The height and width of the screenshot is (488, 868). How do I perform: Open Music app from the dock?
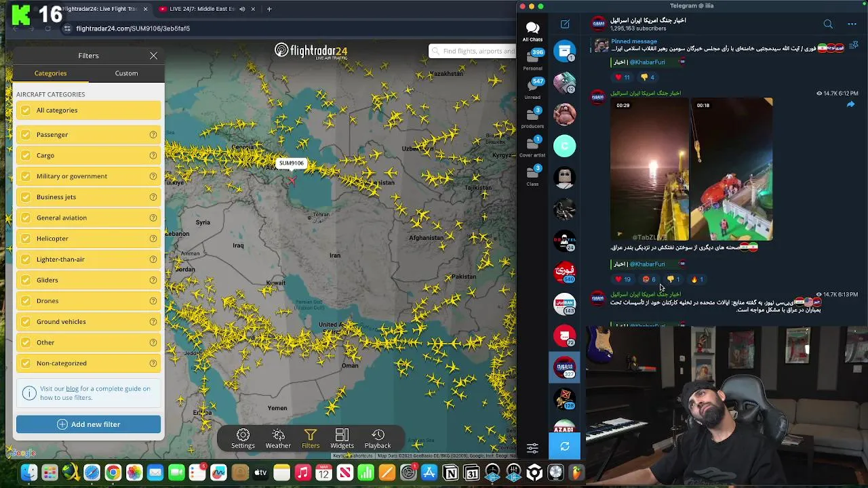click(302, 472)
